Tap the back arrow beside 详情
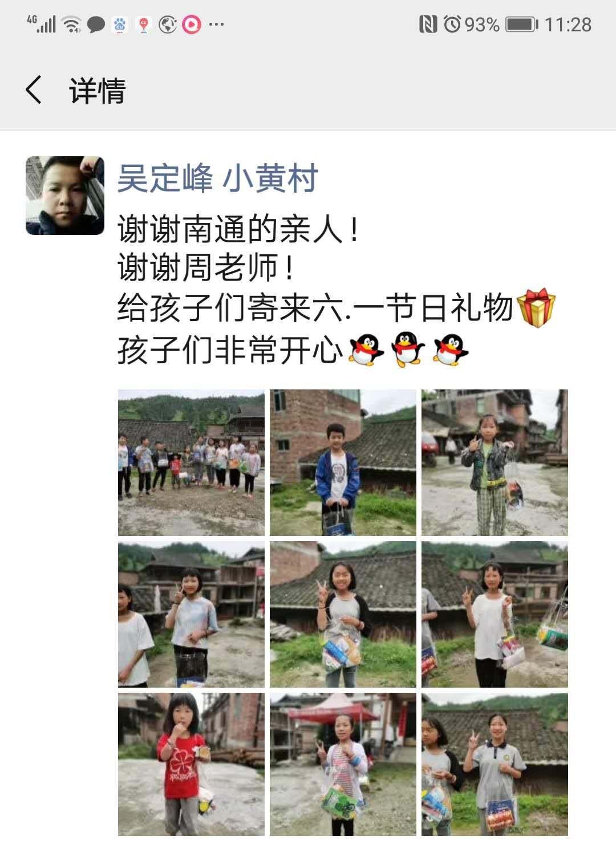This screenshot has width=616, height=853. pyautogui.click(x=34, y=90)
